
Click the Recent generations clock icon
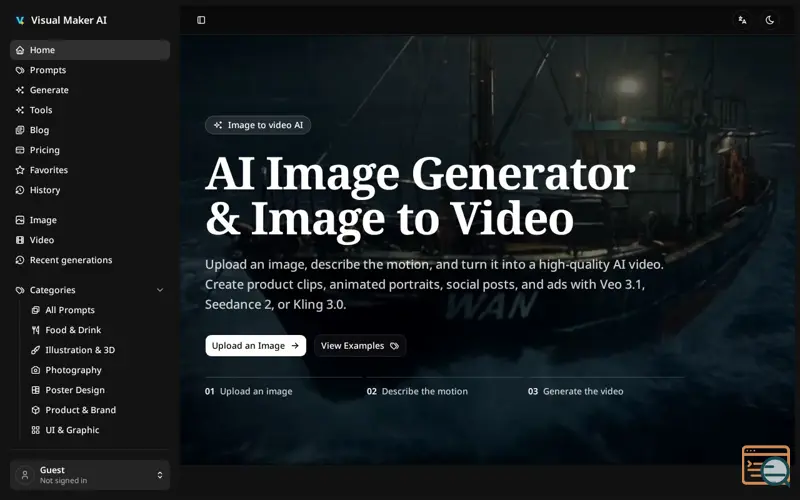(x=20, y=260)
